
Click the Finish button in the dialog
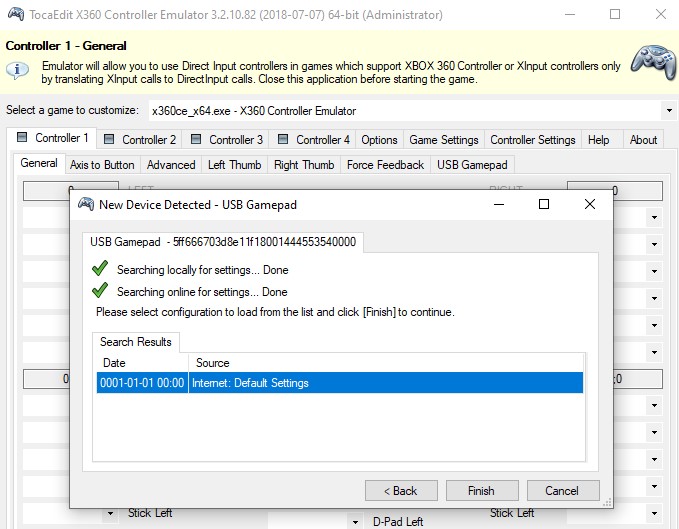tap(481, 491)
